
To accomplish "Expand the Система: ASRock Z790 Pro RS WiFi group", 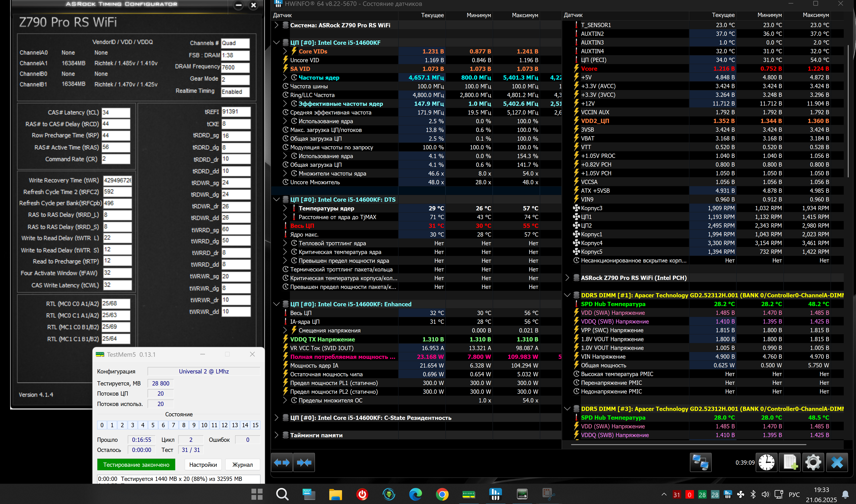I will pos(276,25).
